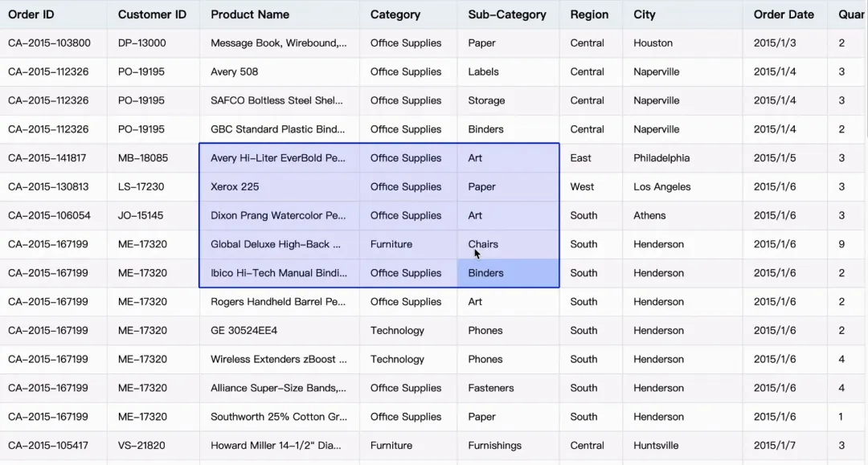The image size is (868, 465).
Task: Click the Region column header
Action: coord(589,14)
